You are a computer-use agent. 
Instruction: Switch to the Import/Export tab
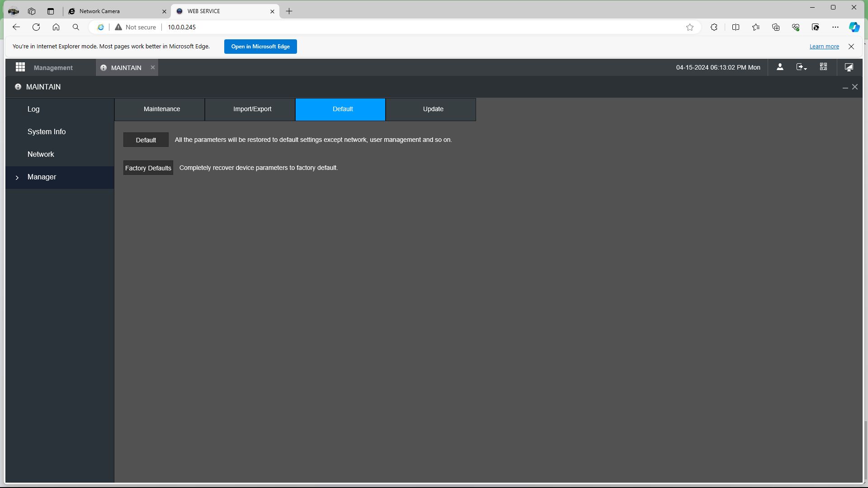(x=250, y=109)
